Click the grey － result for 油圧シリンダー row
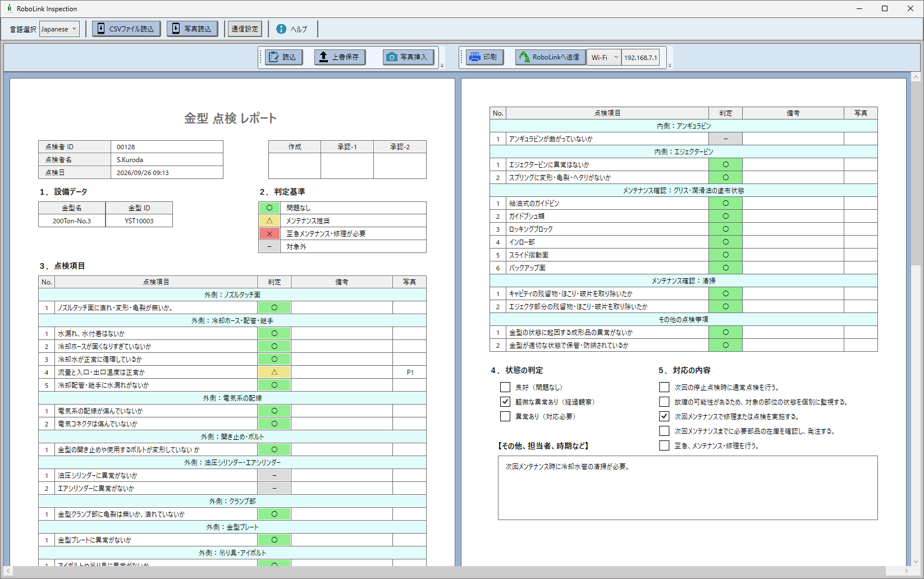 [275, 475]
